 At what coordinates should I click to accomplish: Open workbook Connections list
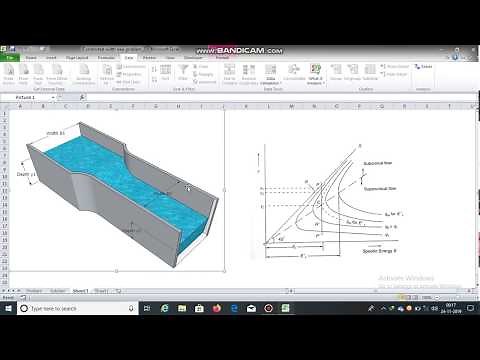coord(131,67)
